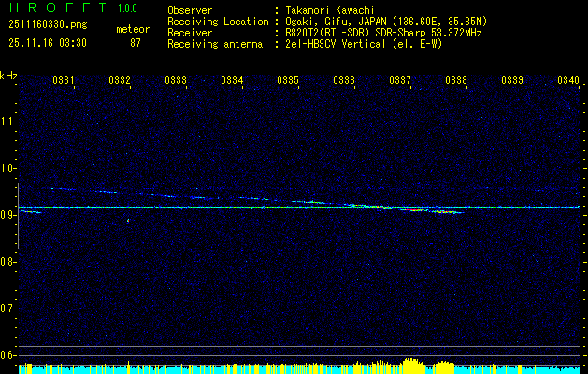The height and width of the screenshot is (374, 588).
Task: Click the 0331 time marker
Action: [64, 80]
